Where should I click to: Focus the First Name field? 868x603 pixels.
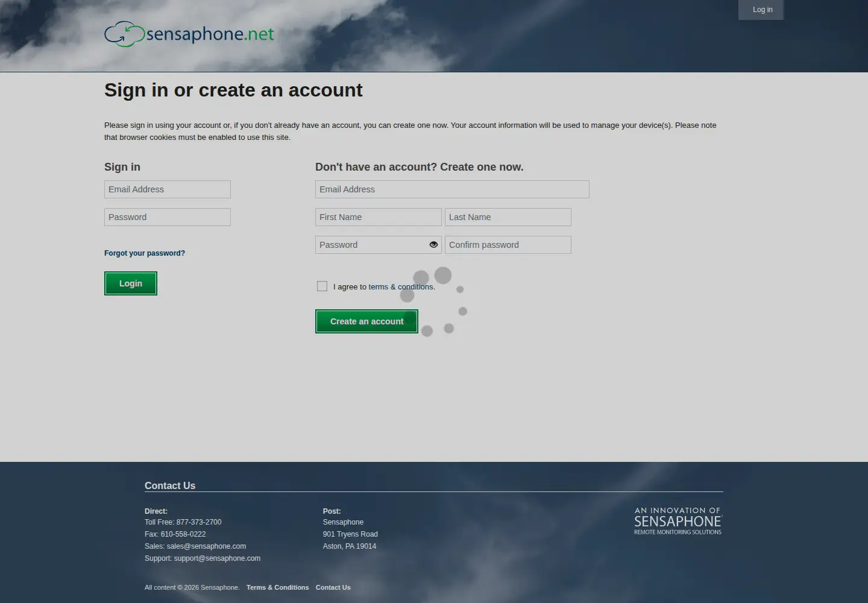tap(379, 217)
